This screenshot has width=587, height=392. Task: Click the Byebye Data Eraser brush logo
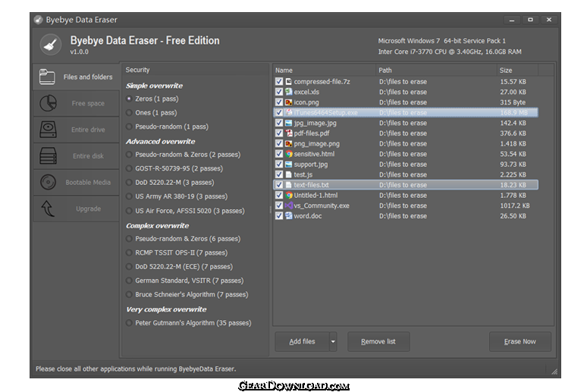click(x=51, y=45)
